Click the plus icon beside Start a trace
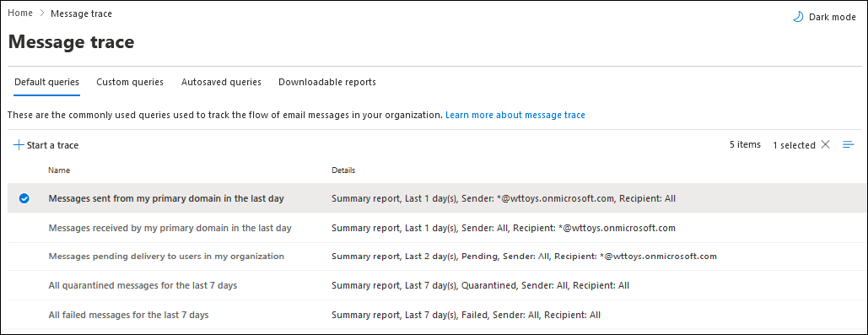This screenshot has width=868, height=335. coord(19,145)
